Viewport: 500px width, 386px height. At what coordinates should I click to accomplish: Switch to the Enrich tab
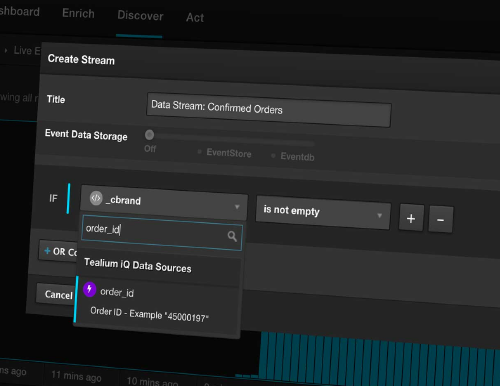[x=78, y=13]
